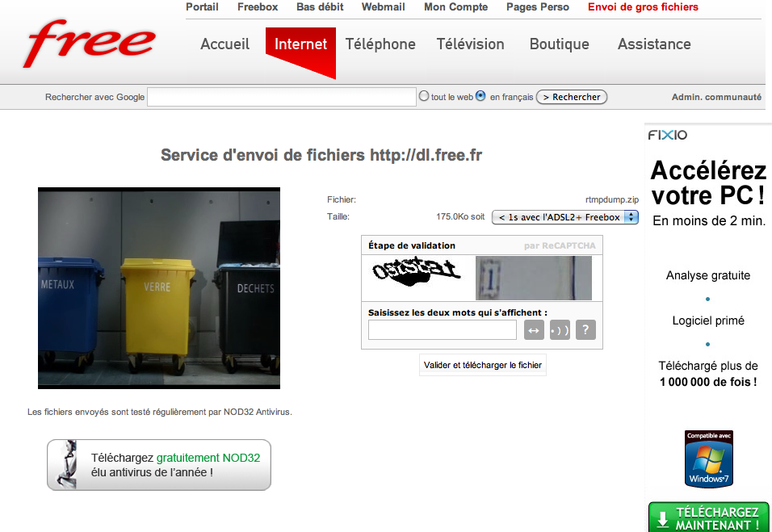Click Valider et télécharger le fichier
Image resolution: width=772 pixels, height=532 pixels.
(x=483, y=365)
